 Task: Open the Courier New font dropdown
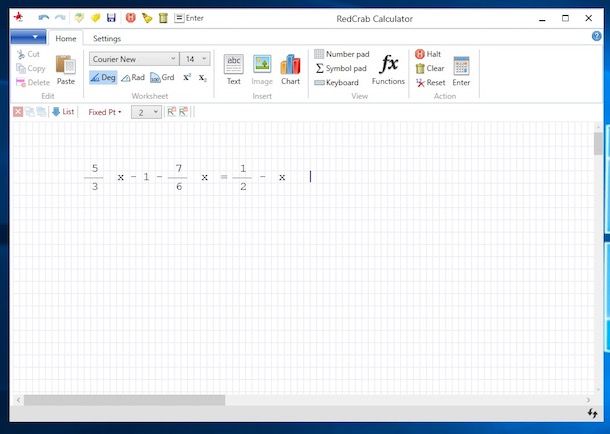133,59
